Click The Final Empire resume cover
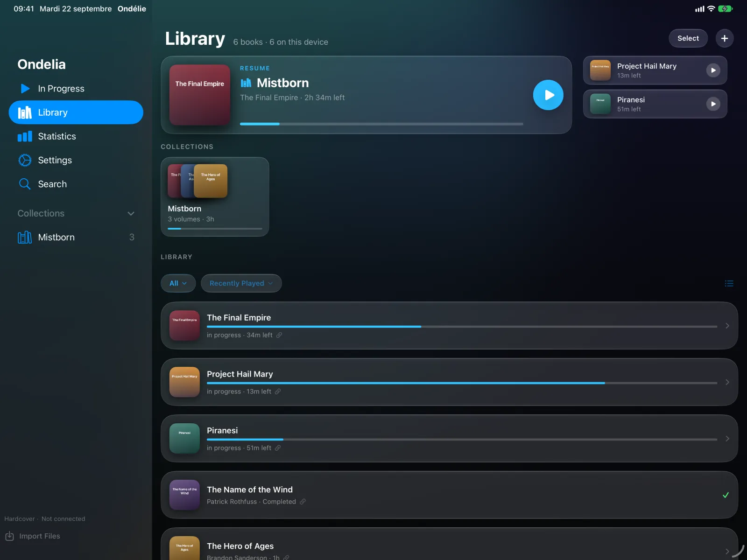 [200, 95]
